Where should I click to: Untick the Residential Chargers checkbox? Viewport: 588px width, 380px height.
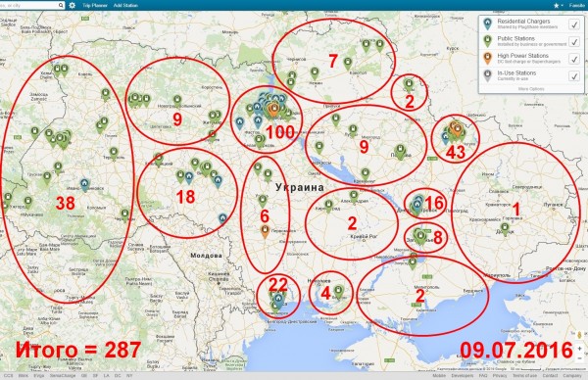[573, 24]
